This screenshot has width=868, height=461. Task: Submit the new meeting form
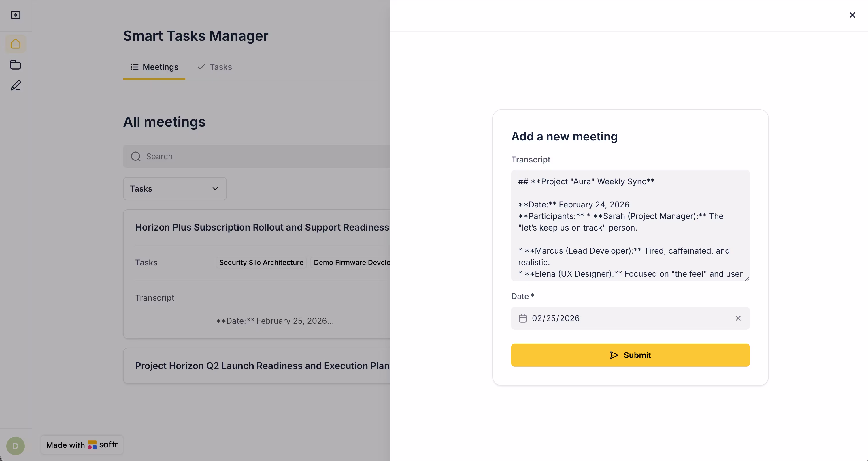(631, 355)
